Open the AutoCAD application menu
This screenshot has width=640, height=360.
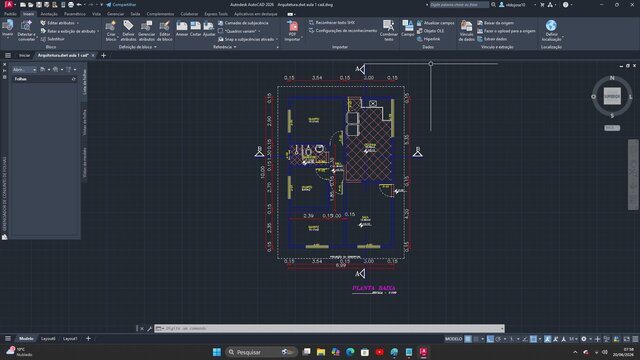(8, 4)
